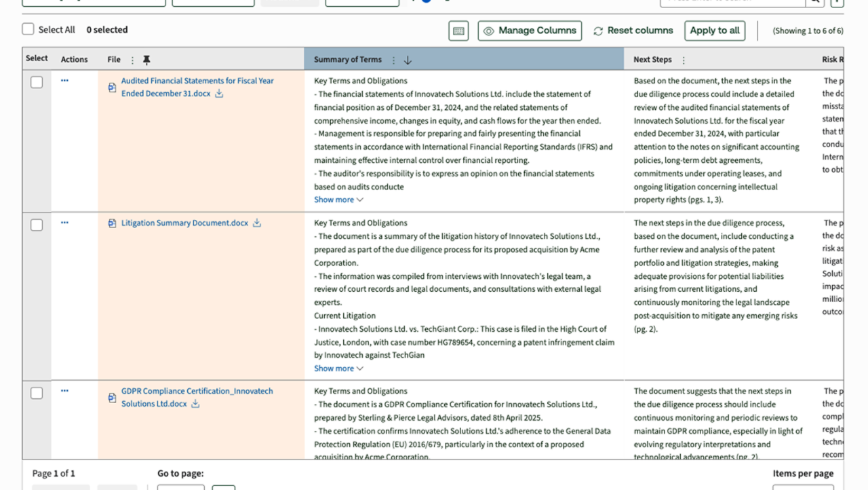Toggle the Select All checkbox
Image resolution: width=868 pixels, height=490 pixels.
pos(28,29)
